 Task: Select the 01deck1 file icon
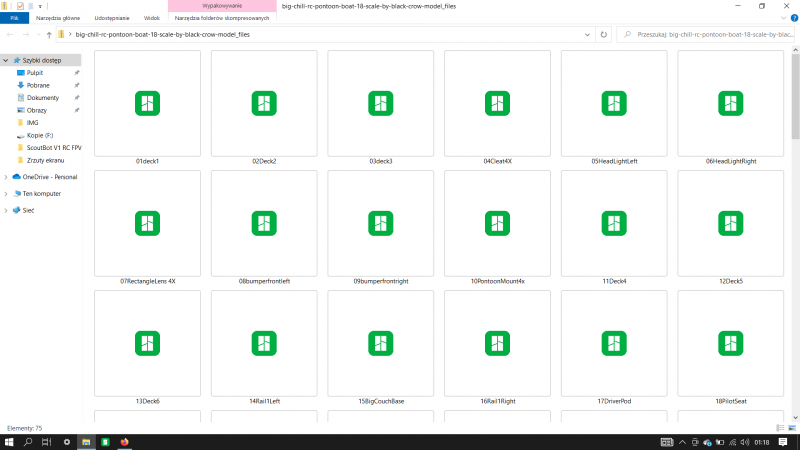pyautogui.click(x=147, y=104)
